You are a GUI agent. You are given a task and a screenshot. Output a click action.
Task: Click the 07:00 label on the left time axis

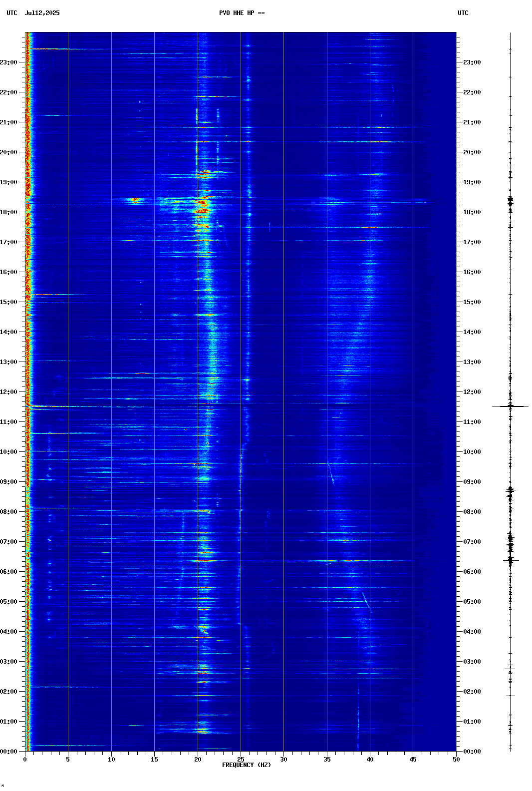[8, 542]
